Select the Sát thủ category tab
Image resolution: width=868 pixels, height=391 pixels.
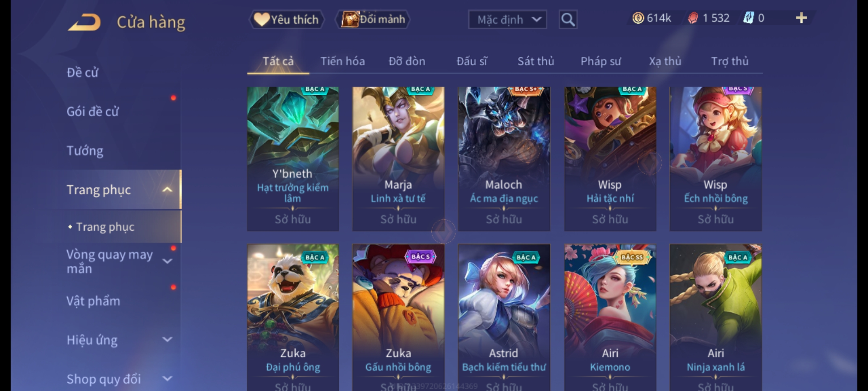tap(536, 61)
